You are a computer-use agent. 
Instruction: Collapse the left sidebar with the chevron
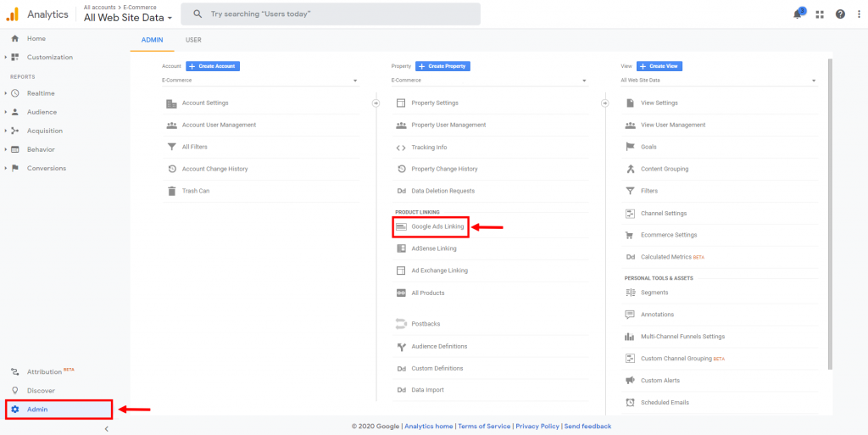106,429
